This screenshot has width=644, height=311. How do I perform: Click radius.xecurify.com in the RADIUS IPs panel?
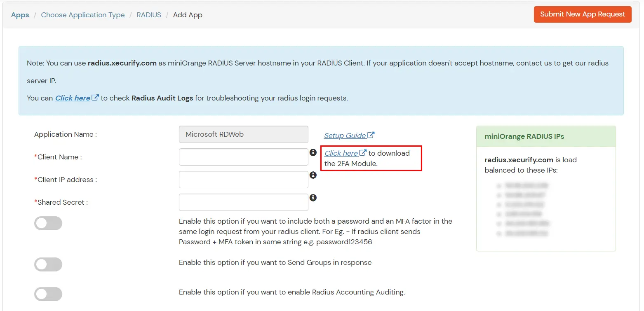click(x=519, y=160)
